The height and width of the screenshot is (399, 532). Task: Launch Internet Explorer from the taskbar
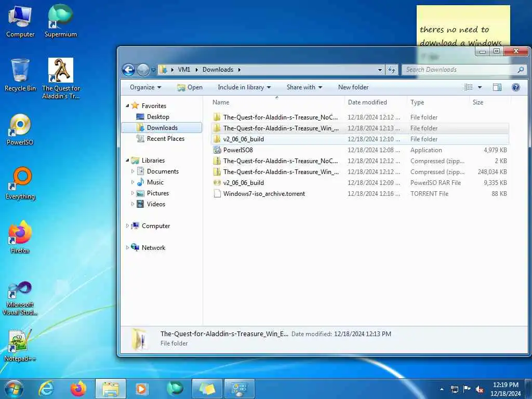click(46, 389)
